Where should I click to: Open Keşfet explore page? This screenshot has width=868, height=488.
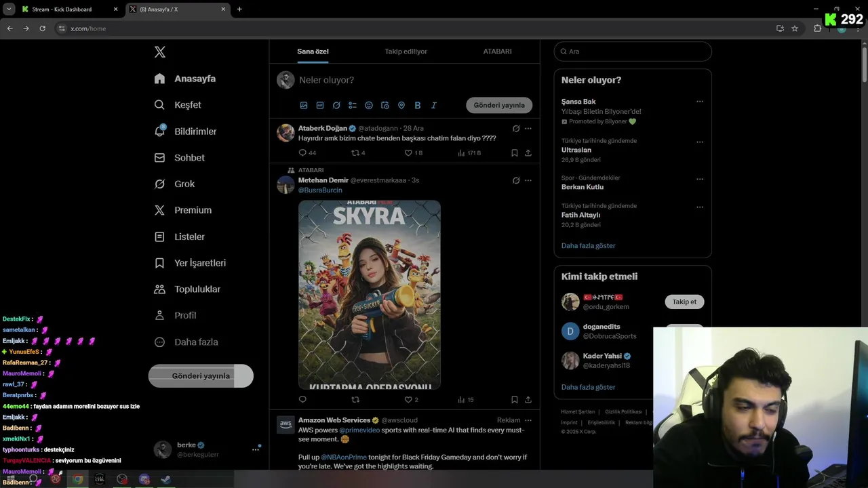[x=178, y=105]
